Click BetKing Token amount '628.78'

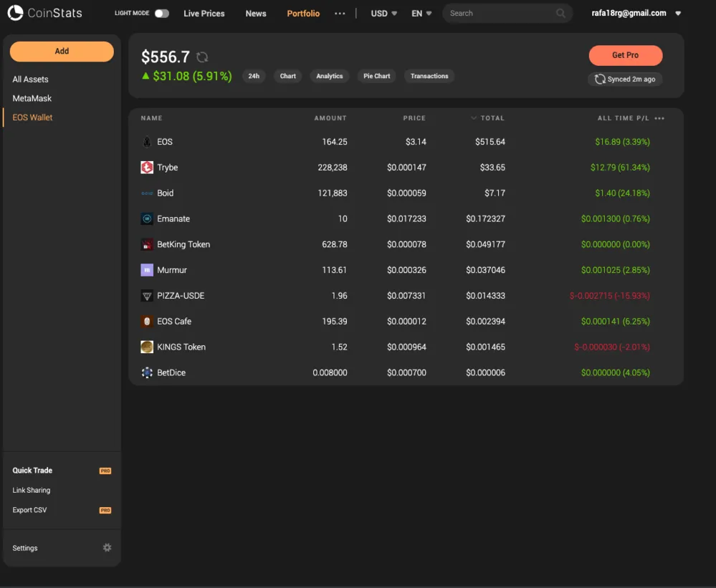coord(334,244)
